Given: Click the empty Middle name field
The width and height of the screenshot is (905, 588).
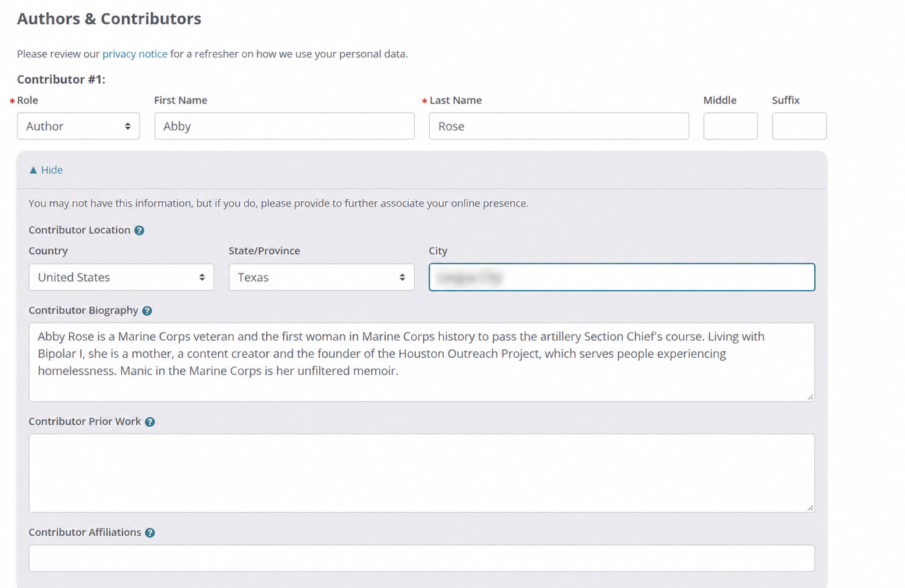Looking at the screenshot, I should pos(731,126).
